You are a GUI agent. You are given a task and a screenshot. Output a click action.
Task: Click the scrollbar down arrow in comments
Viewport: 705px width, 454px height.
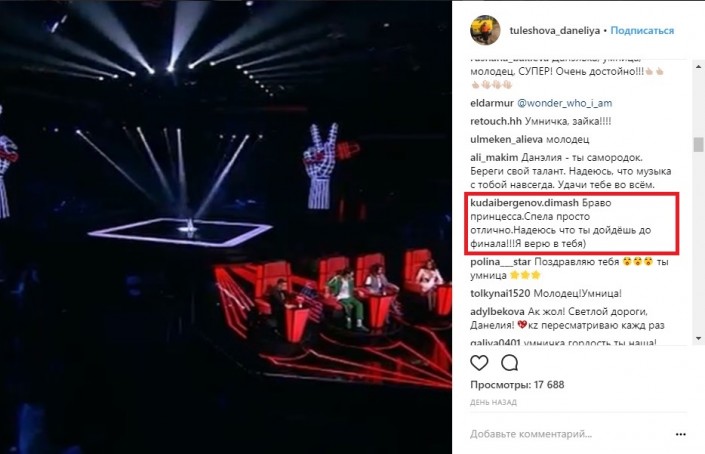(698, 338)
